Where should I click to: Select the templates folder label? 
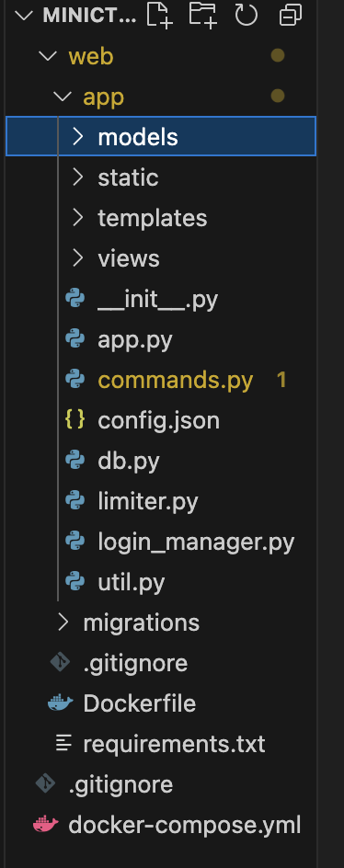tap(153, 219)
